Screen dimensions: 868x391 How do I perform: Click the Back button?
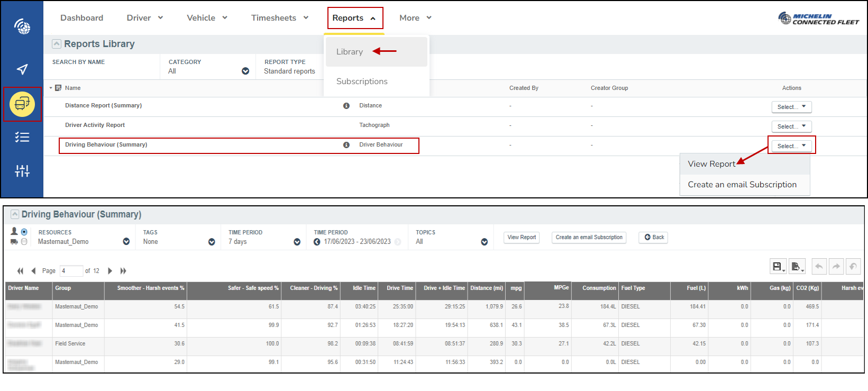[653, 238]
